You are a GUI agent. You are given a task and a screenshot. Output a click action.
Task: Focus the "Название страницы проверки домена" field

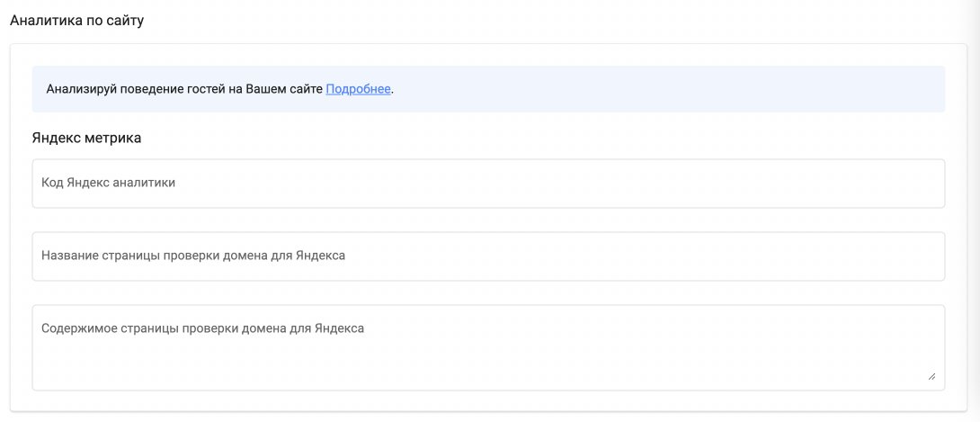[488, 256]
